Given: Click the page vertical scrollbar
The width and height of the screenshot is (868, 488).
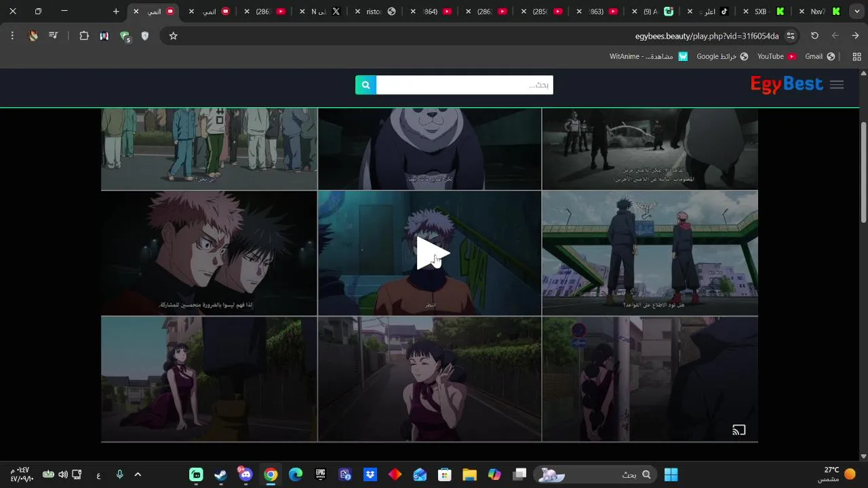Looking at the screenshot, I should click(x=863, y=172).
